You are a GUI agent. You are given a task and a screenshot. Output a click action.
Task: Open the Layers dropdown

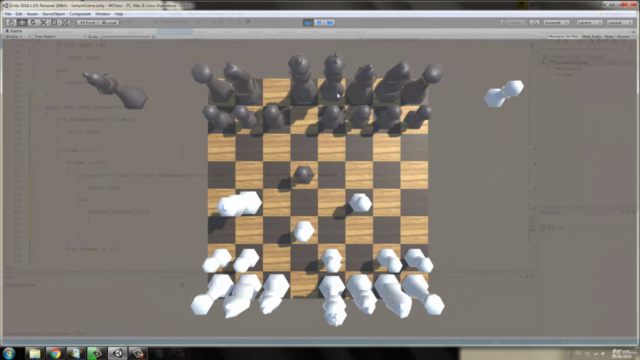(x=589, y=22)
